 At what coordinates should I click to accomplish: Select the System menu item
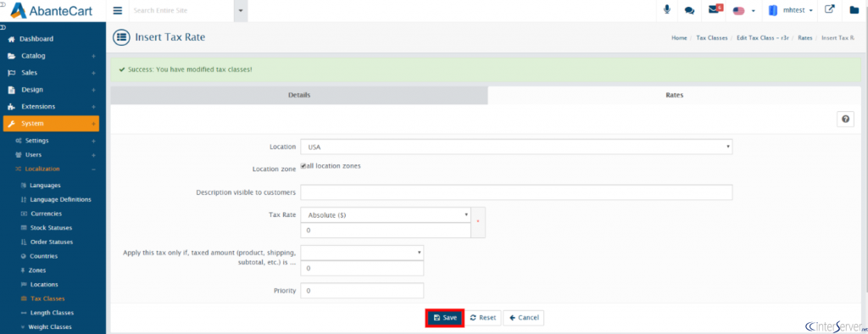pyautogui.click(x=51, y=124)
